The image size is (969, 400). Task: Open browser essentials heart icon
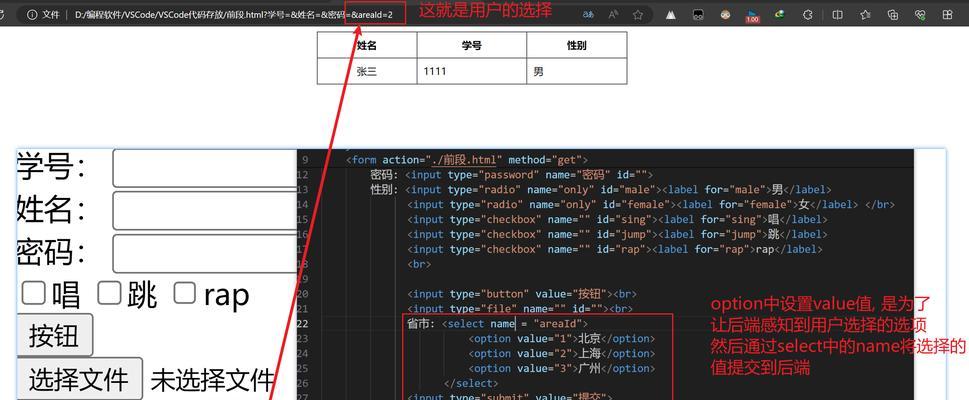(x=920, y=14)
